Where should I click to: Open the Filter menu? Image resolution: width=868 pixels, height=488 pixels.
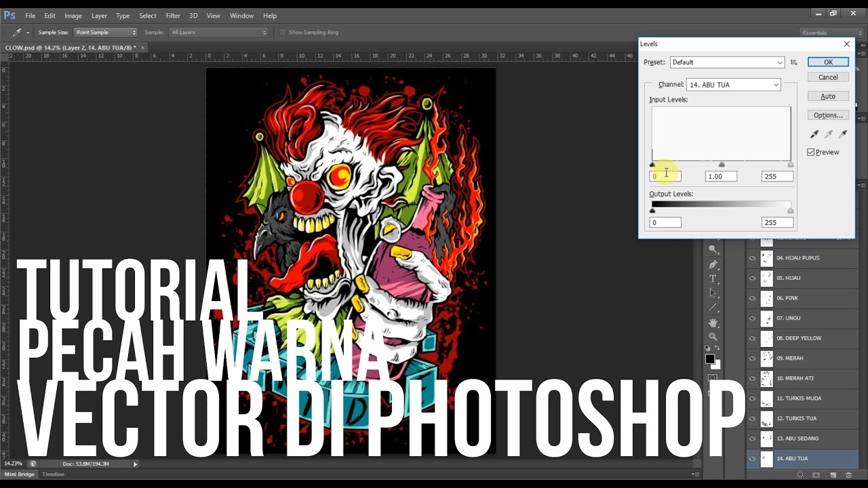[173, 16]
